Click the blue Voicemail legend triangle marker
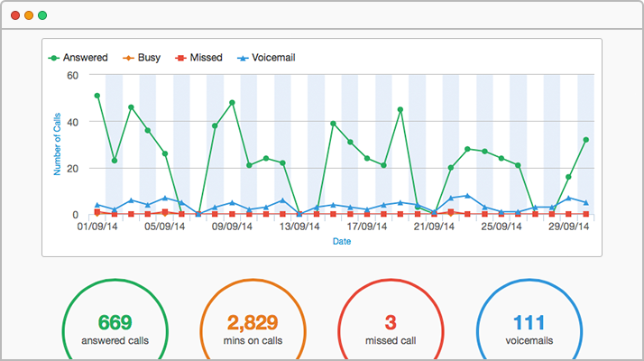This screenshot has height=361, width=644. pyautogui.click(x=243, y=59)
